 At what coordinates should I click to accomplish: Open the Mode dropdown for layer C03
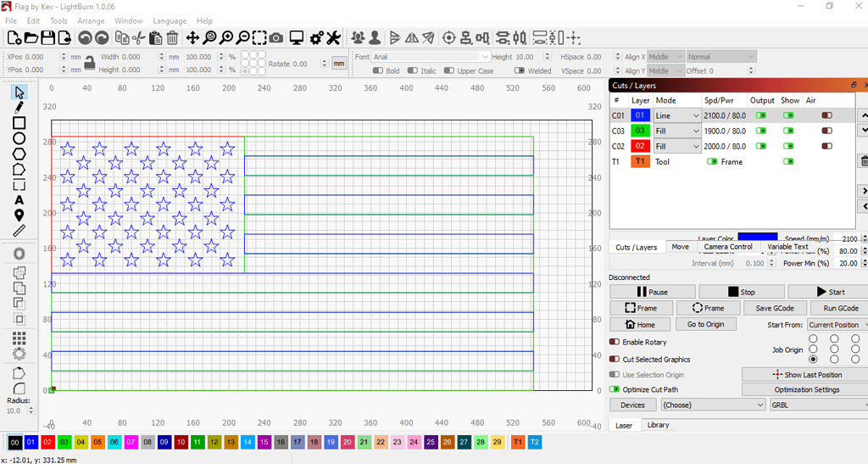click(x=677, y=131)
